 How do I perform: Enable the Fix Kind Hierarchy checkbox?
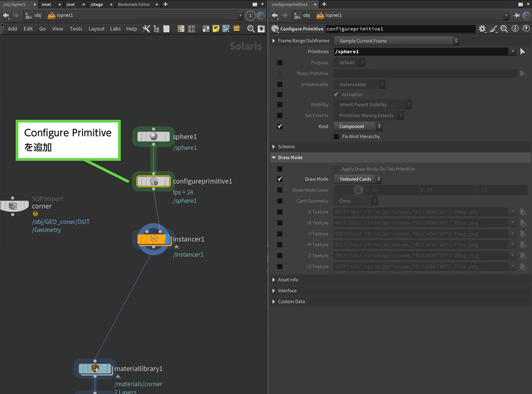coord(336,137)
